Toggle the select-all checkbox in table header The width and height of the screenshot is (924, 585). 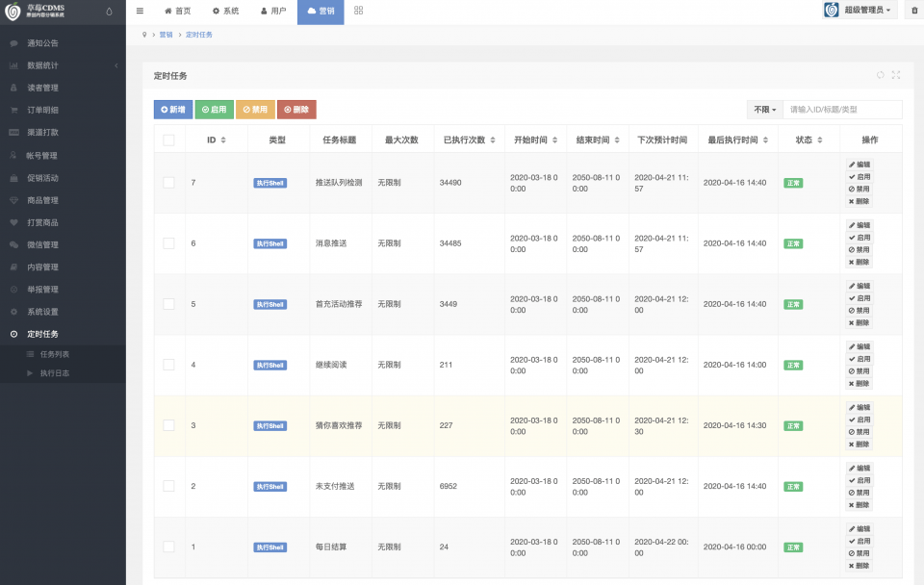coord(168,140)
